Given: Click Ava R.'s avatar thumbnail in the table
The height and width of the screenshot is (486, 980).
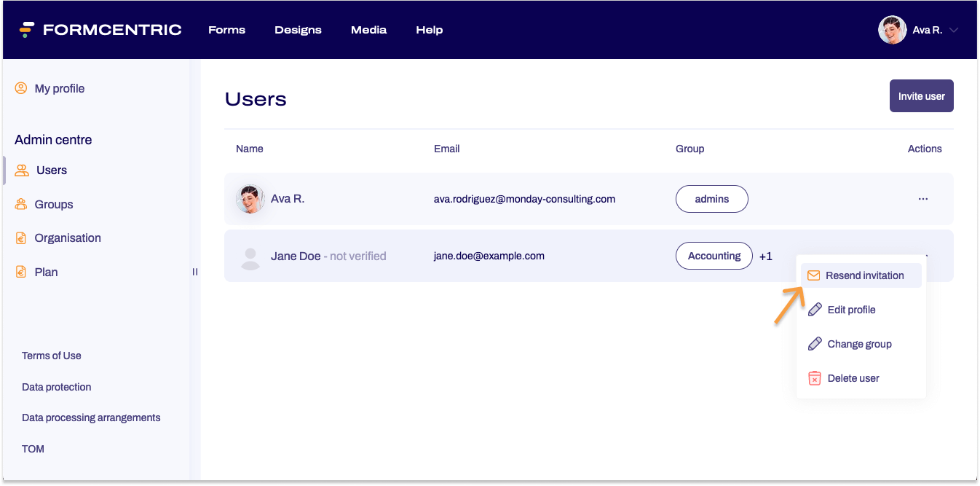Looking at the screenshot, I should (x=250, y=198).
